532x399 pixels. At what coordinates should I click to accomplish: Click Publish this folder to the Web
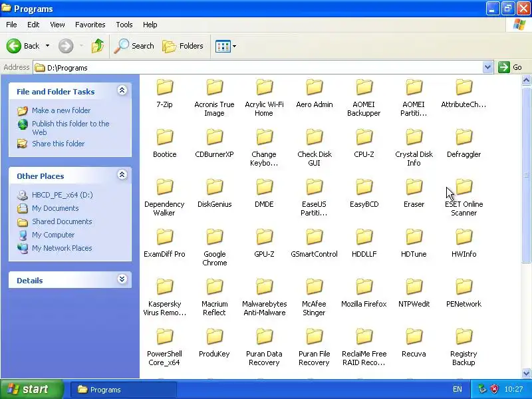point(70,128)
